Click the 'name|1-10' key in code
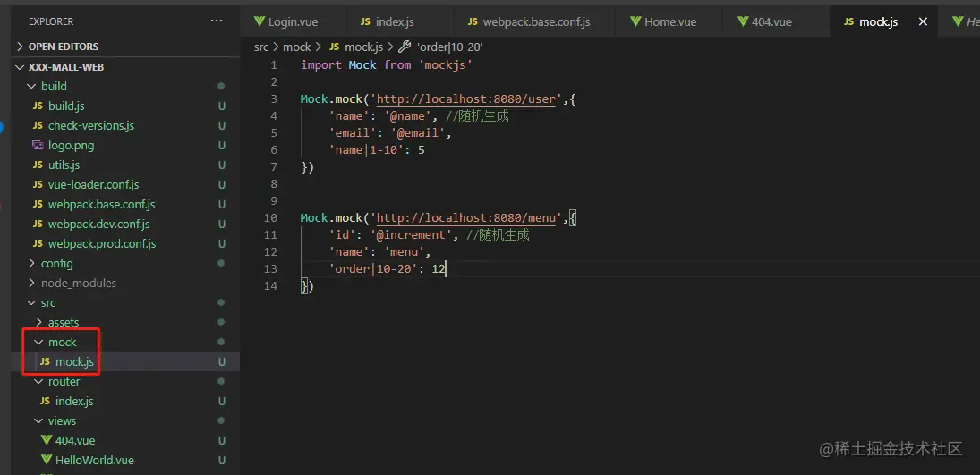980x475 pixels. coord(366,150)
